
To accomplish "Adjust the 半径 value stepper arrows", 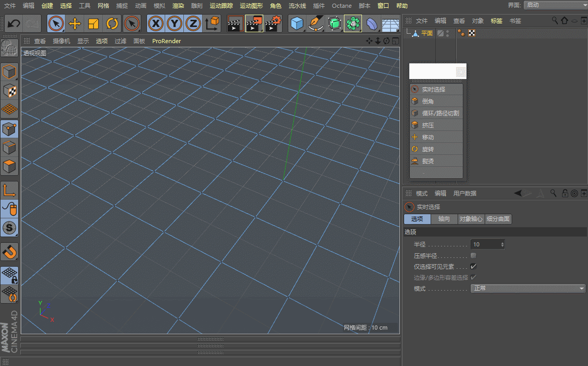I will click(502, 244).
